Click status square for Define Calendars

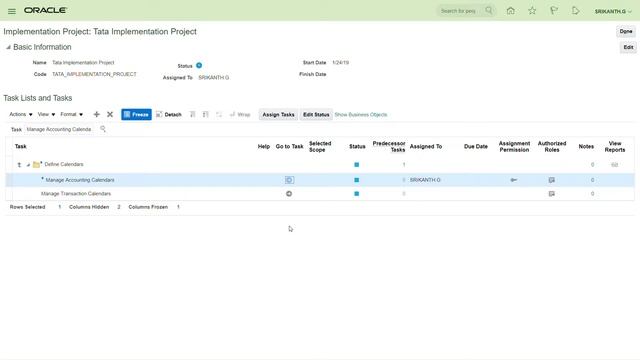pos(357,164)
